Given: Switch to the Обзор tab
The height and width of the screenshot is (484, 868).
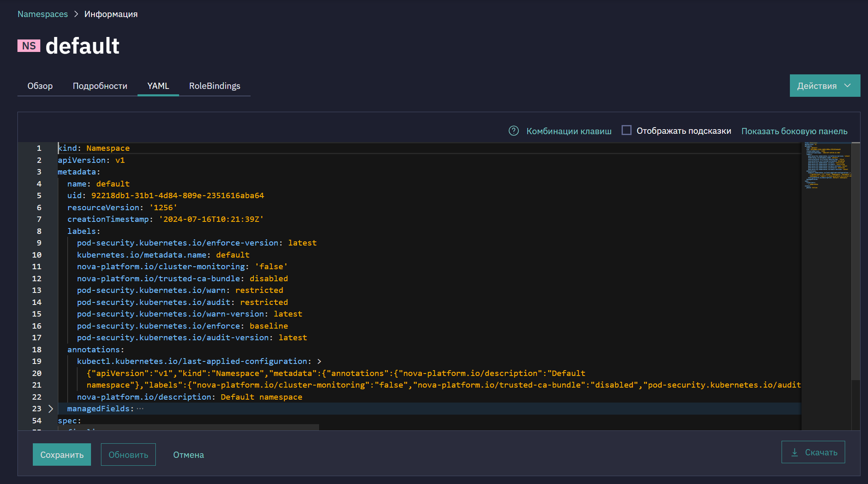Looking at the screenshot, I should [x=40, y=86].
